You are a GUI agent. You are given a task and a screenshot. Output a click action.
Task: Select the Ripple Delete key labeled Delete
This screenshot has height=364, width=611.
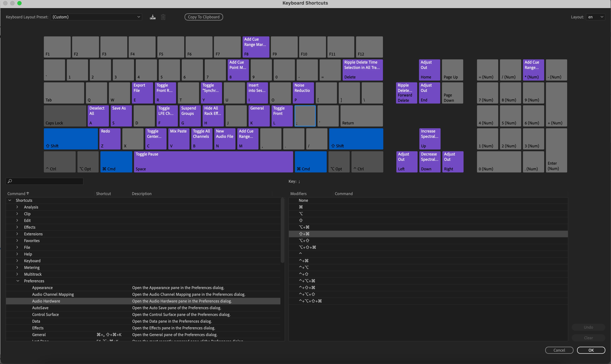pyautogui.click(x=362, y=70)
